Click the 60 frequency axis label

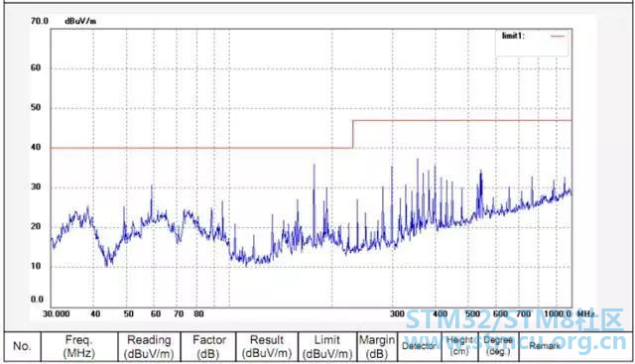click(156, 313)
